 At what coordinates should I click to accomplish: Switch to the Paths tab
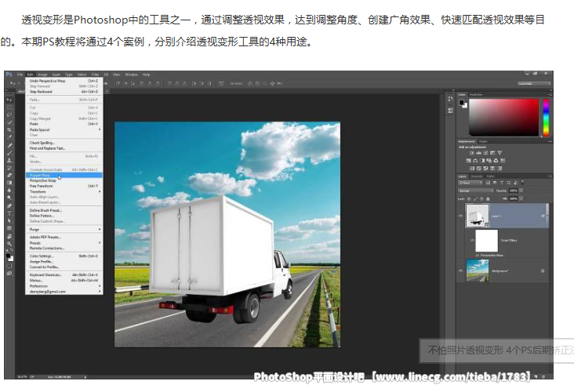490,176
